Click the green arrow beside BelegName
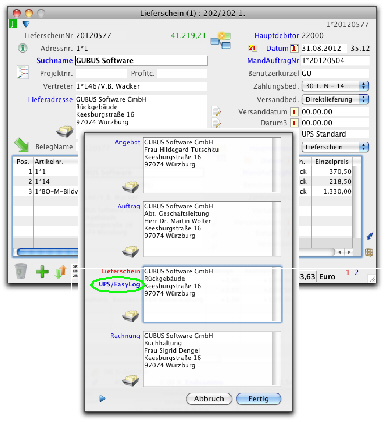The height and width of the screenshot is (427, 388). (x=21, y=146)
